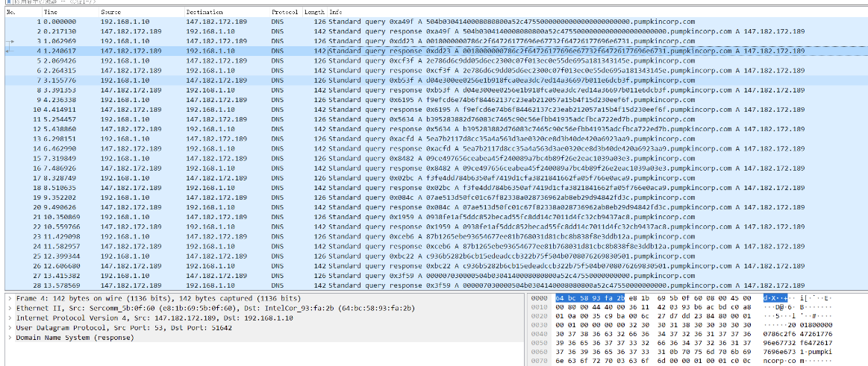The image size is (868, 366).
Task: Sort packets by the Time column
Action: click(67, 13)
